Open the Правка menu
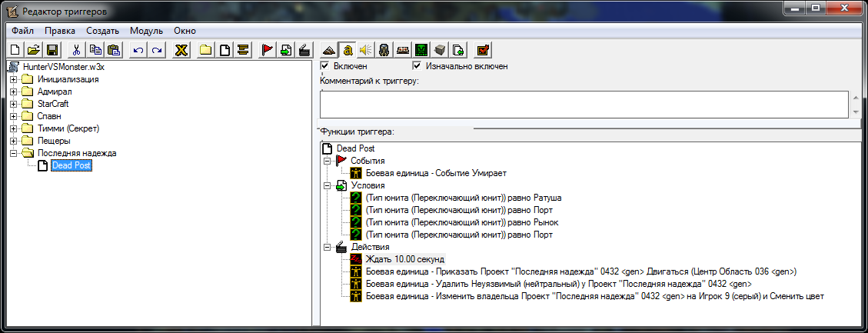This screenshot has height=333, width=868. [60, 31]
